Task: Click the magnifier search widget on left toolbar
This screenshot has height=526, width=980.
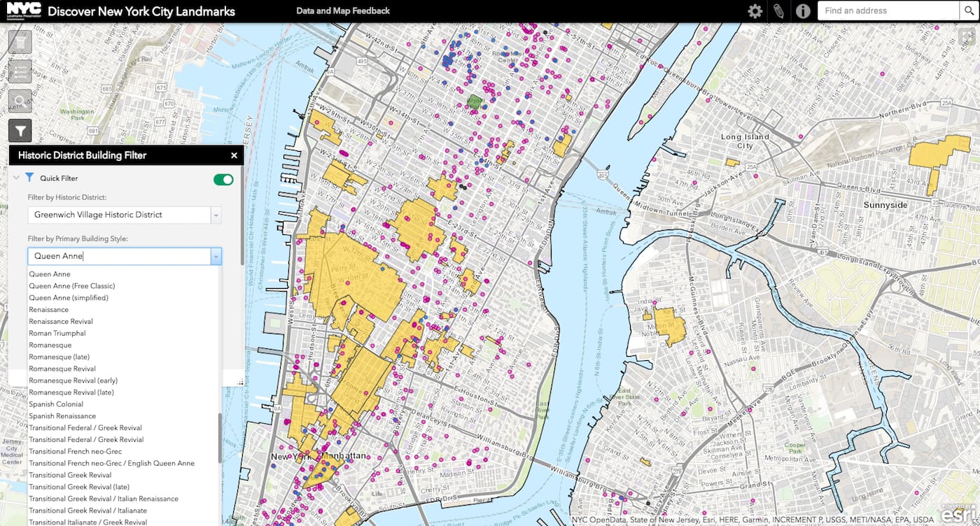Action: tap(20, 101)
